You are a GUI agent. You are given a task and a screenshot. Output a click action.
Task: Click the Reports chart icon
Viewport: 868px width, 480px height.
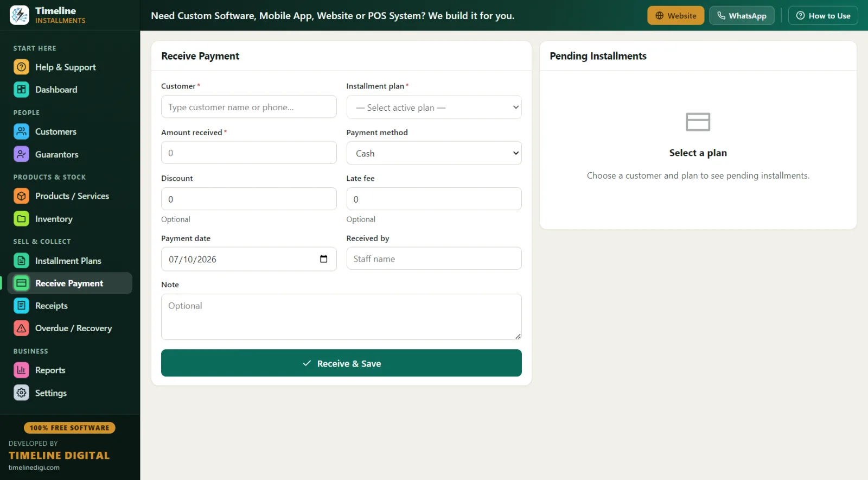(x=21, y=370)
